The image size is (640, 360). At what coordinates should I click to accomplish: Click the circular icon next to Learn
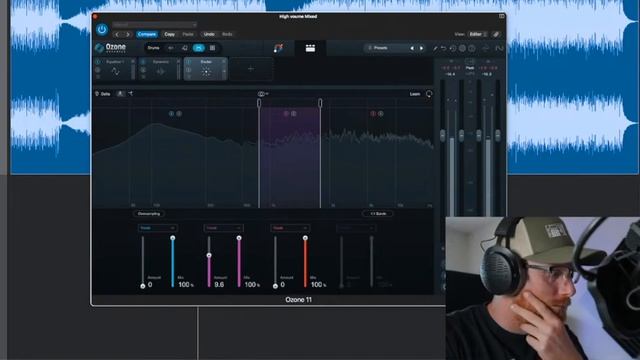(429, 94)
